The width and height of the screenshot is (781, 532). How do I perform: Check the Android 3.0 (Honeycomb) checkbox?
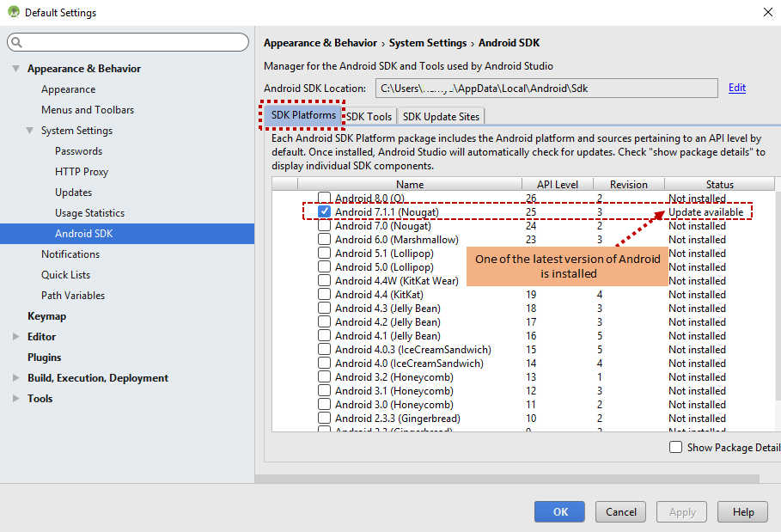tap(324, 405)
